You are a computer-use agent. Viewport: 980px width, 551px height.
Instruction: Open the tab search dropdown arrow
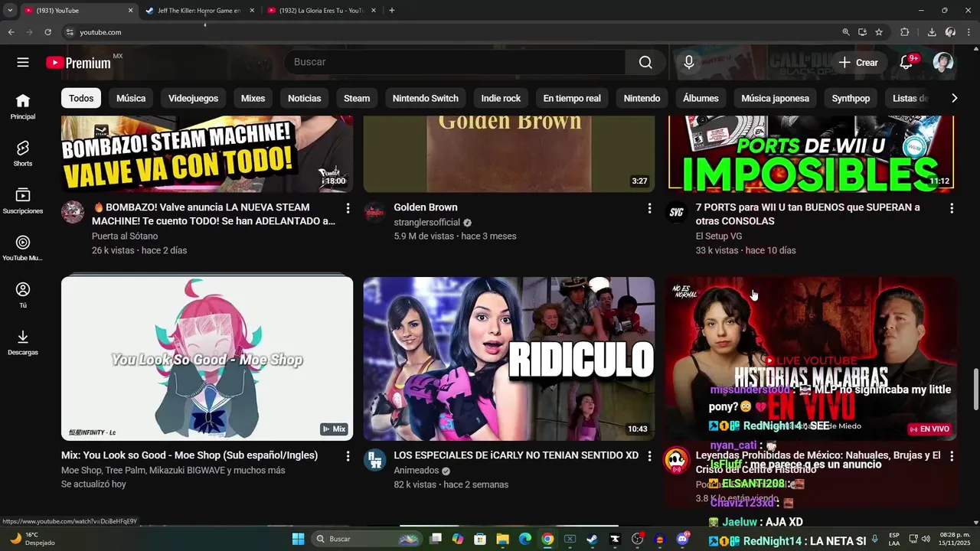10,10
